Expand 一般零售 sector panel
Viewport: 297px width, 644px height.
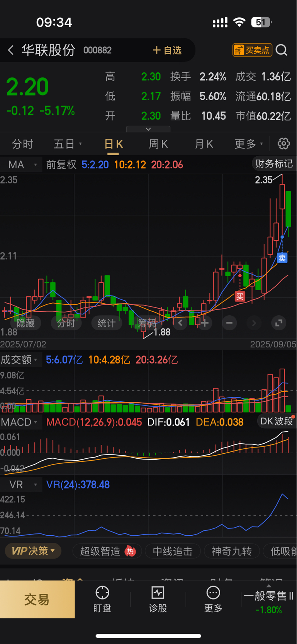click(268, 599)
